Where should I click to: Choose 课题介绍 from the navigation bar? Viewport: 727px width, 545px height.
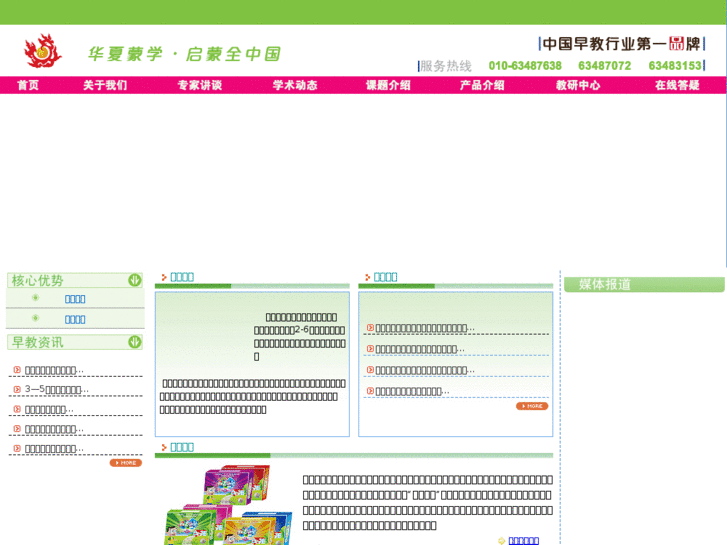(x=389, y=85)
